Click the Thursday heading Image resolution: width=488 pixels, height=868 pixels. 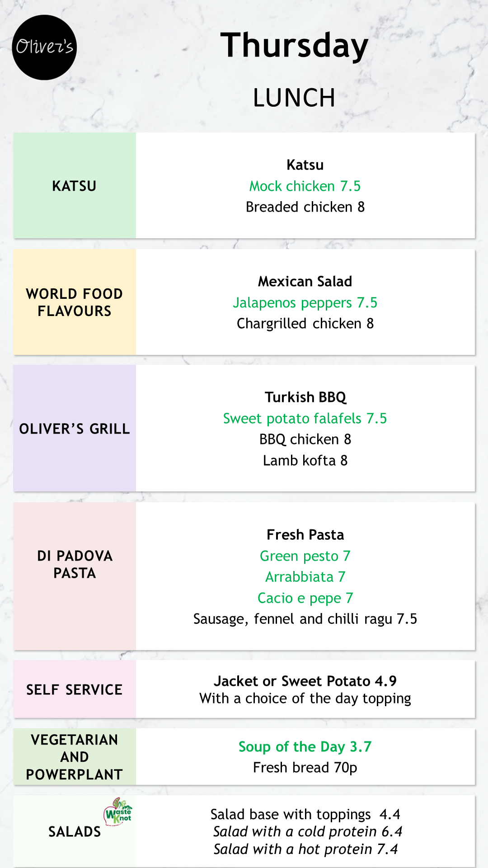pos(295,46)
